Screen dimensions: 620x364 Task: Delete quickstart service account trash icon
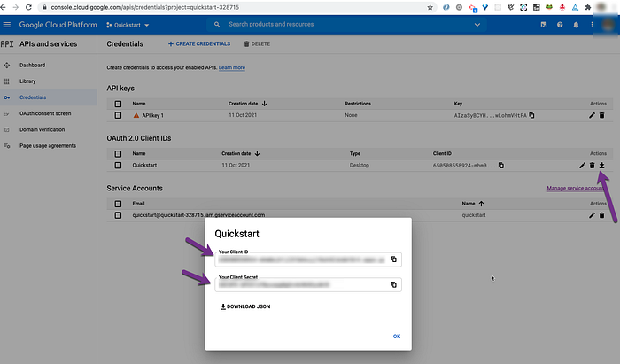tap(601, 215)
